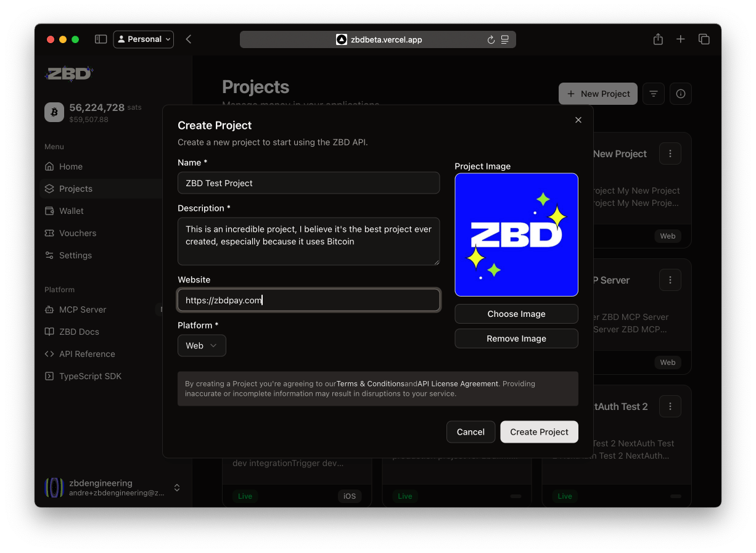The height and width of the screenshot is (553, 756).
Task: Click the Create Project button
Action: (540, 432)
